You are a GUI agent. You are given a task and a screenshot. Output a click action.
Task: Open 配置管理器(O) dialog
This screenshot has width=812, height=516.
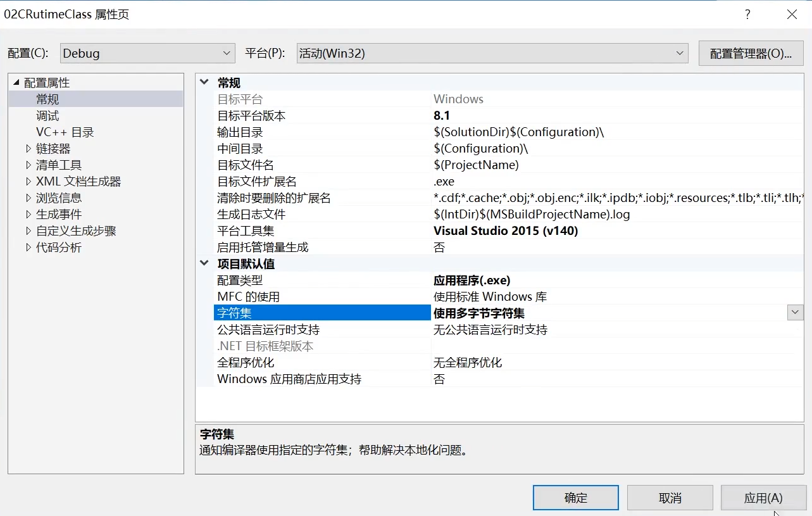point(751,53)
